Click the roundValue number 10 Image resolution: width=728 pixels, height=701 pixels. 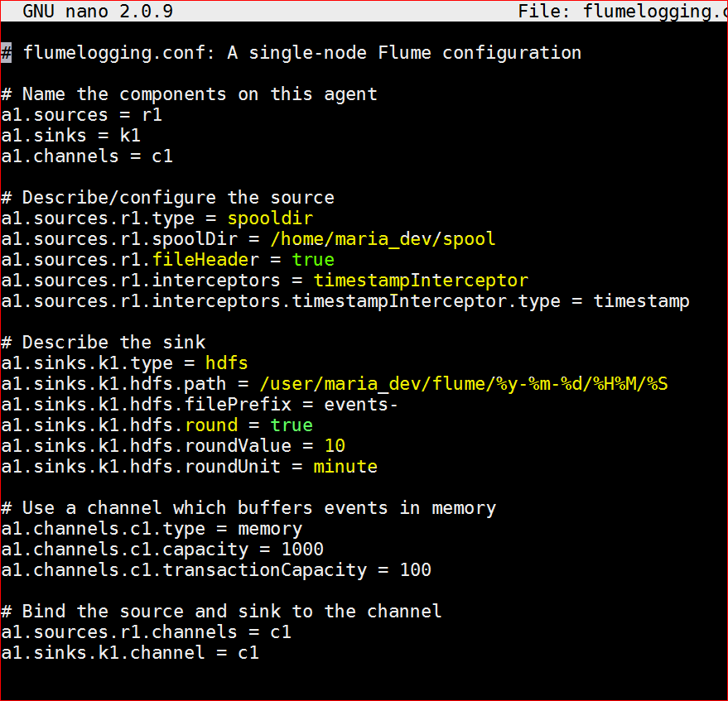click(335, 446)
